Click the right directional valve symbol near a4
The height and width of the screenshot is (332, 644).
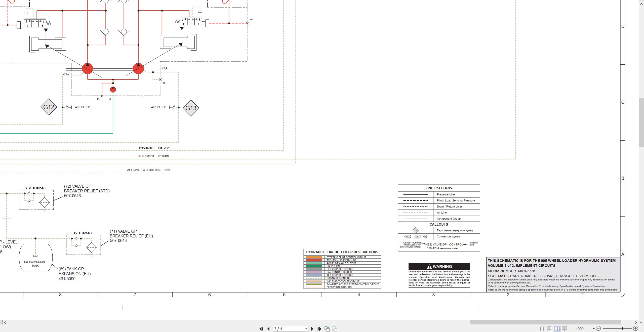click(192, 22)
